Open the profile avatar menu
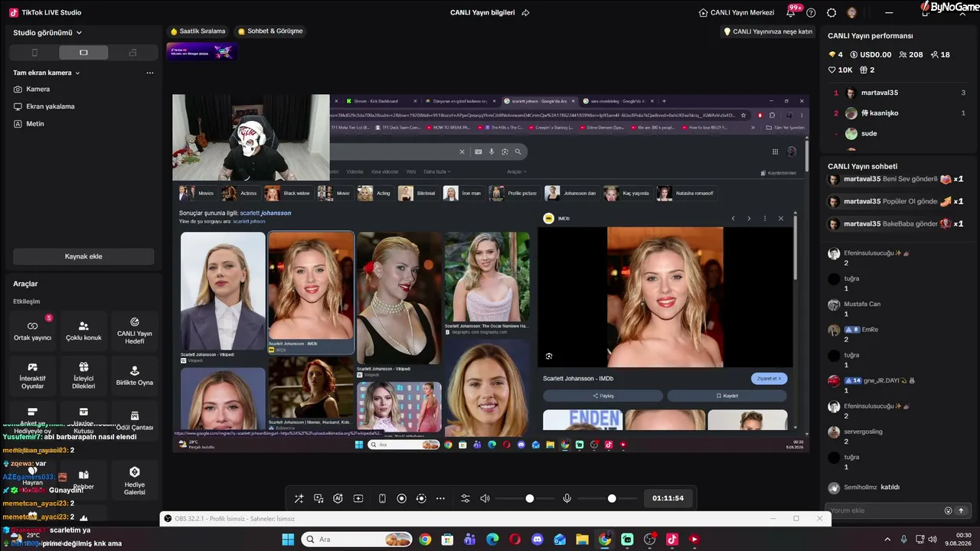This screenshot has height=551, width=980. [851, 12]
